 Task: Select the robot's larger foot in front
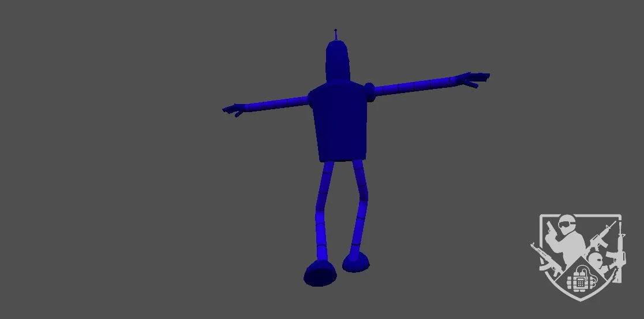click(x=320, y=273)
